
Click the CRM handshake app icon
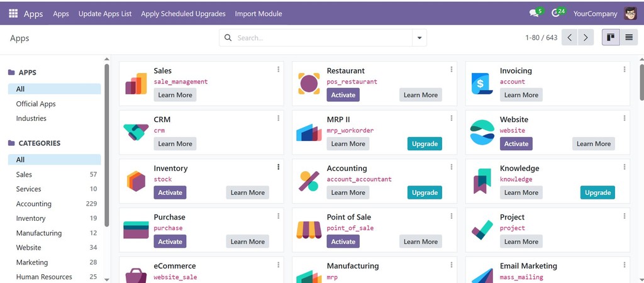[136, 132]
